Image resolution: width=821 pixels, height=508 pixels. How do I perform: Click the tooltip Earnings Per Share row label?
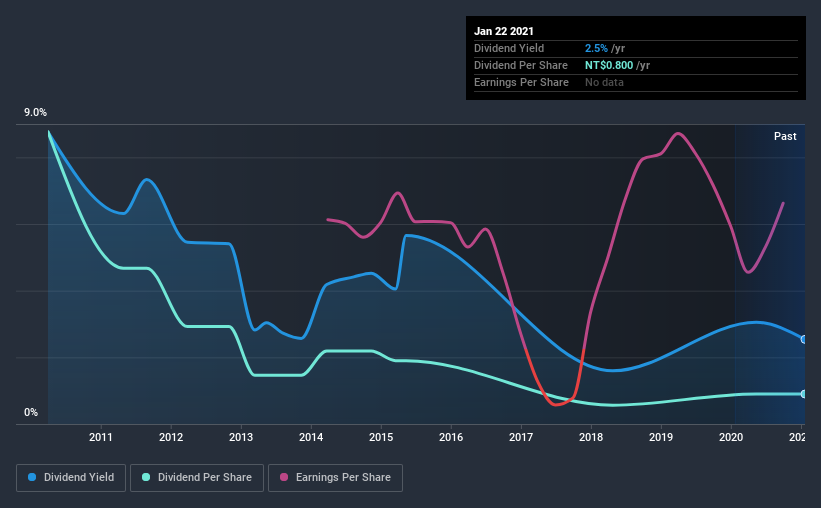521,82
